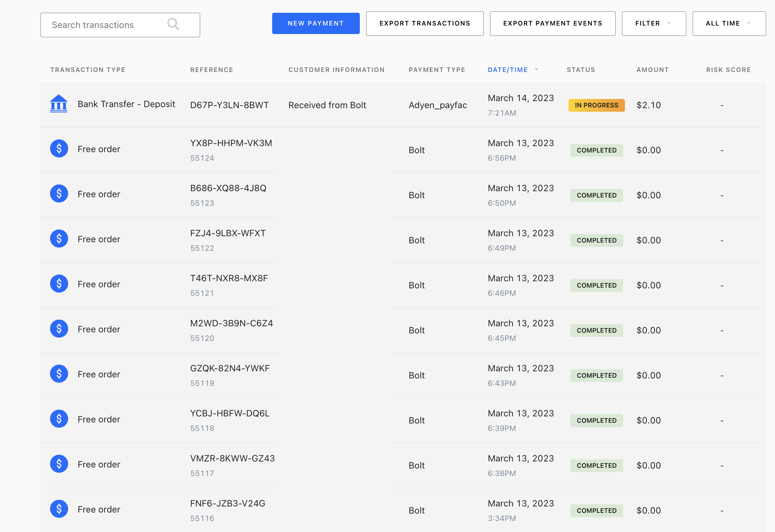Click reference YCBJ-HBFW-DQ6L
The height and width of the screenshot is (532, 775).
click(x=230, y=414)
